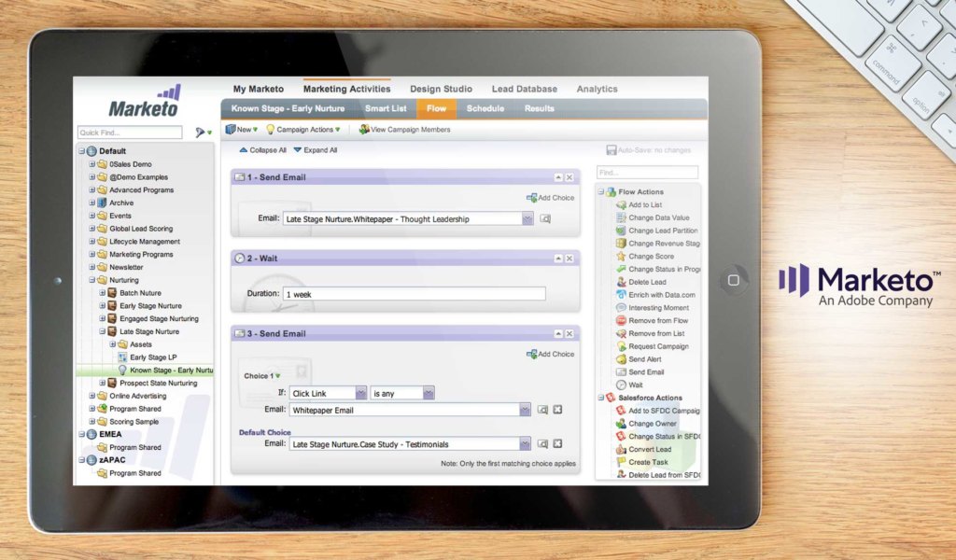956x560 pixels.
Task: Click the Wait Duration input field
Action: [415, 294]
